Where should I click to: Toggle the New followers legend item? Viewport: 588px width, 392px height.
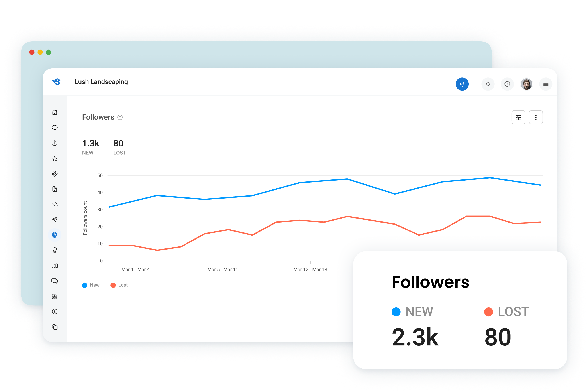click(92, 285)
